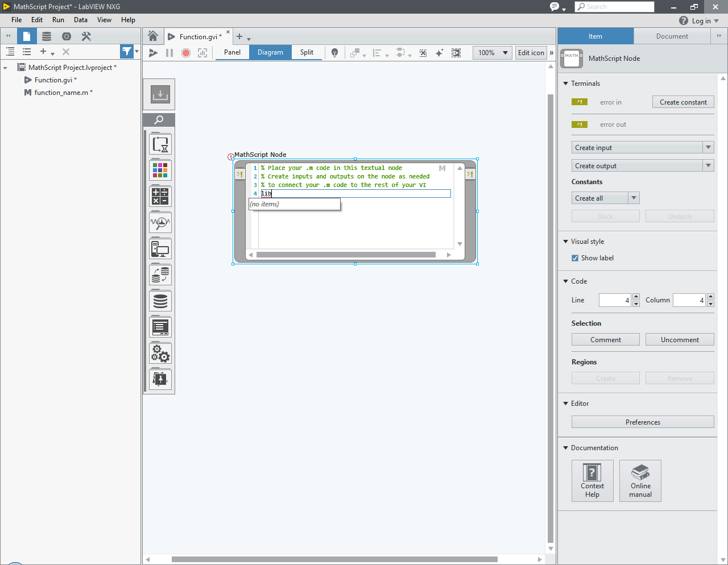This screenshot has height=565, width=728.
Task: Open the Data menu
Action: point(81,20)
